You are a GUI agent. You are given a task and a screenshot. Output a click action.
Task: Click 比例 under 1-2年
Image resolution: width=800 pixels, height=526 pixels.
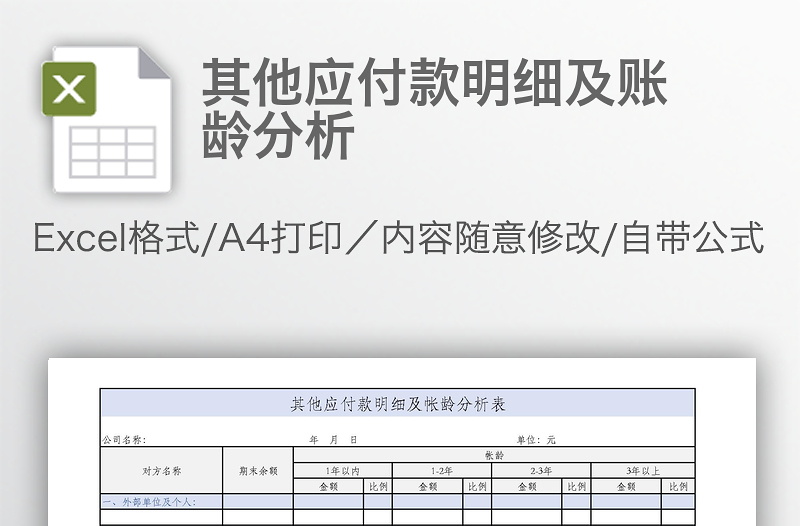[477, 486]
